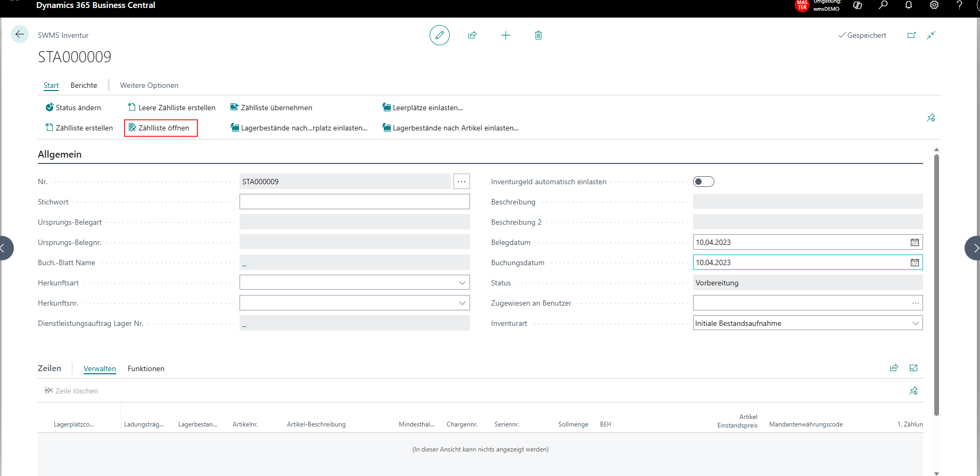Open calendar picker for Belegdatum
Screen dimensions: 980x476
(915, 242)
